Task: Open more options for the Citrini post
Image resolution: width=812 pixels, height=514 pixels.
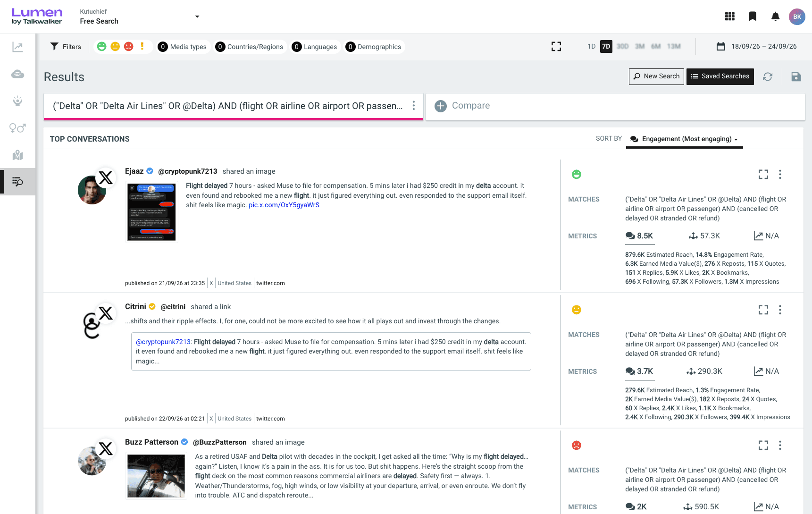Action: pyautogui.click(x=780, y=310)
